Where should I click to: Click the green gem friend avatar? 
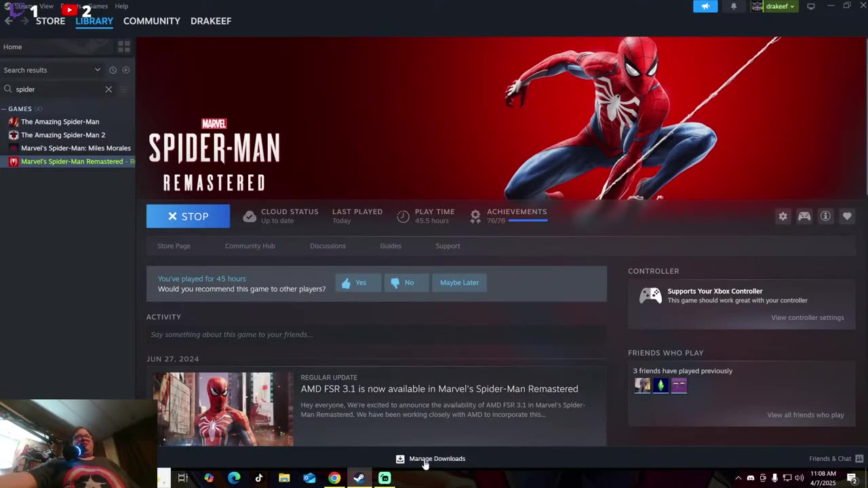click(660, 386)
